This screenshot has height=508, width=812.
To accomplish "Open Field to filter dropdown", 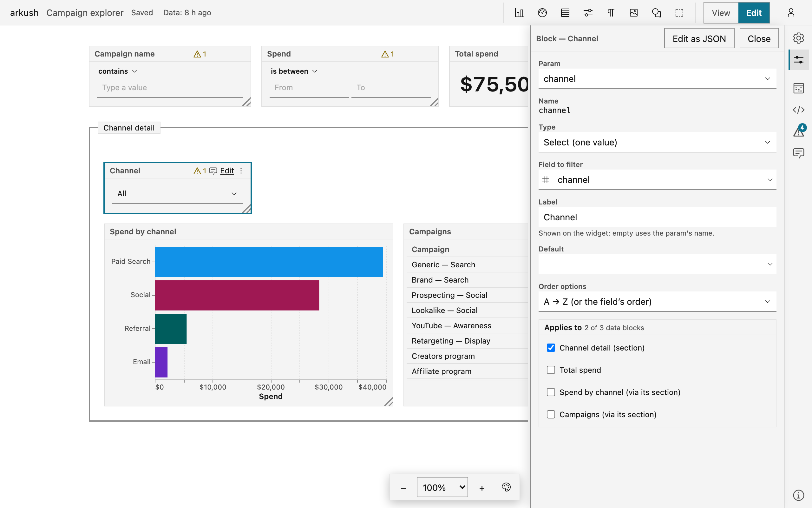I will click(657, 180).
